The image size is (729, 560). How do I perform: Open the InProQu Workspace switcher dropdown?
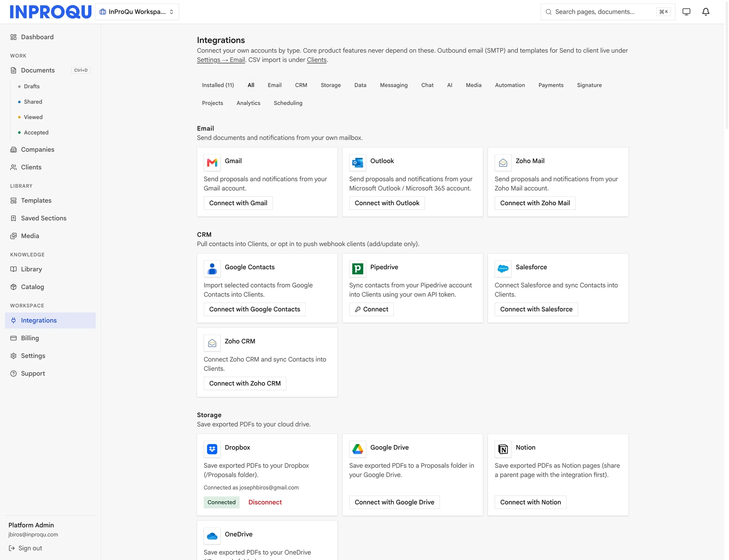[137, 12]
